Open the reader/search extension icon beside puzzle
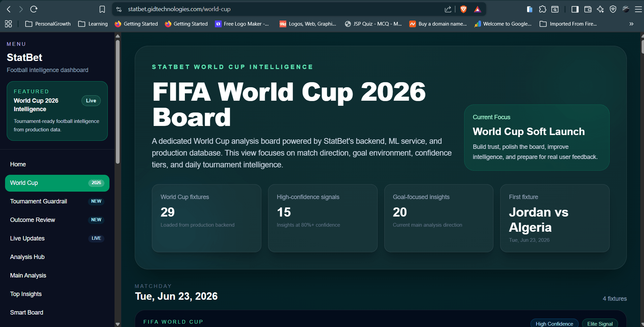The height and width of the screenshot is (327, 644). tap(555, 9)
